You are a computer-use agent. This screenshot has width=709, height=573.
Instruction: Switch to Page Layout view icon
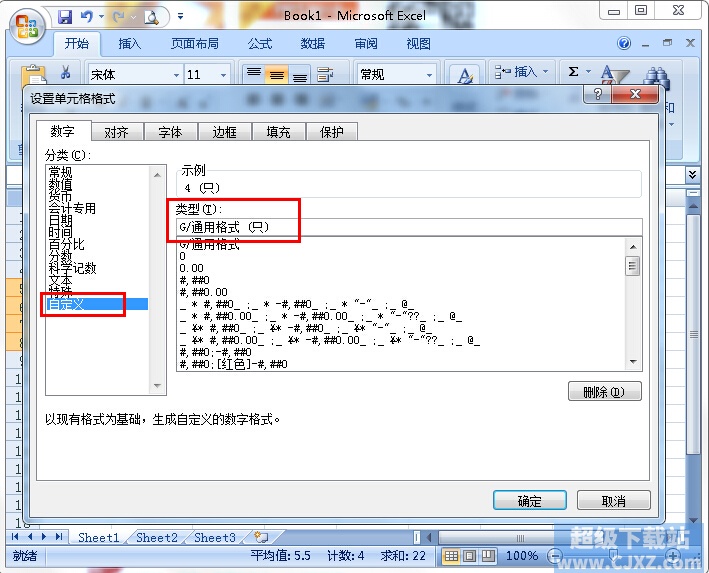471,556
